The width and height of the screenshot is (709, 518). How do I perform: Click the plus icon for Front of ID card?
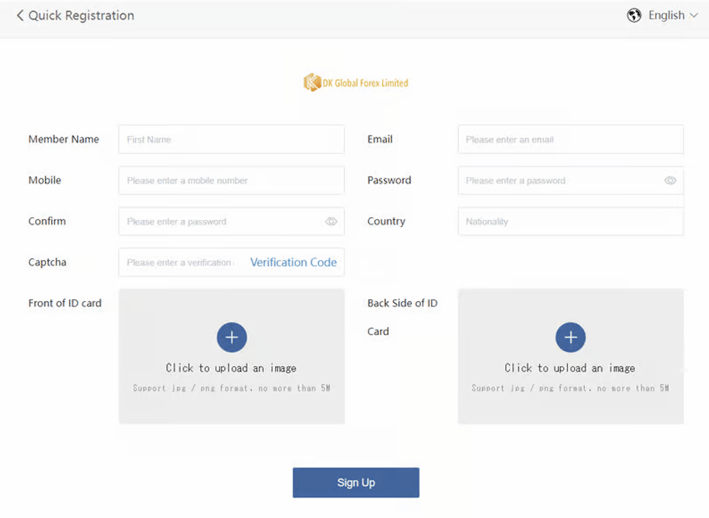tap(232, 337)
